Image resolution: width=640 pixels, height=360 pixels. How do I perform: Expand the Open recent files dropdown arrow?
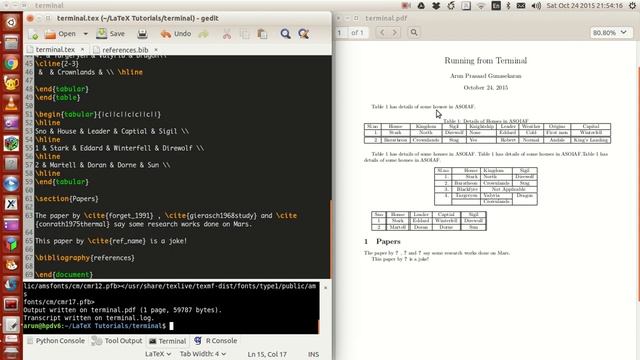pos(85,34)
